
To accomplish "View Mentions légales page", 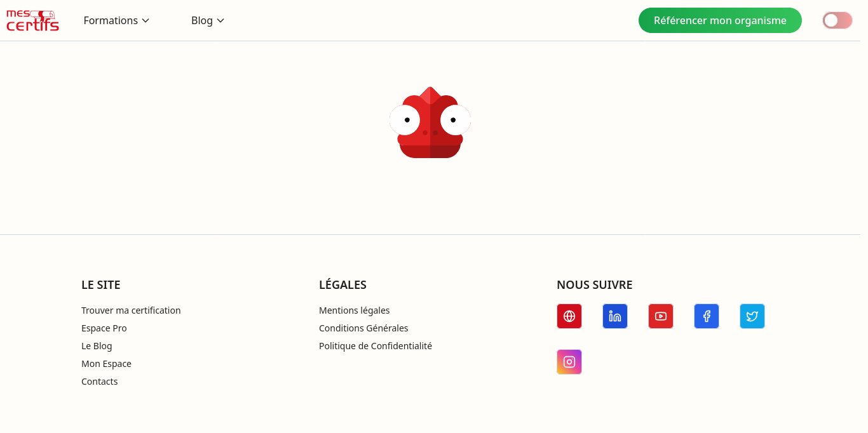I will point(354,310).
